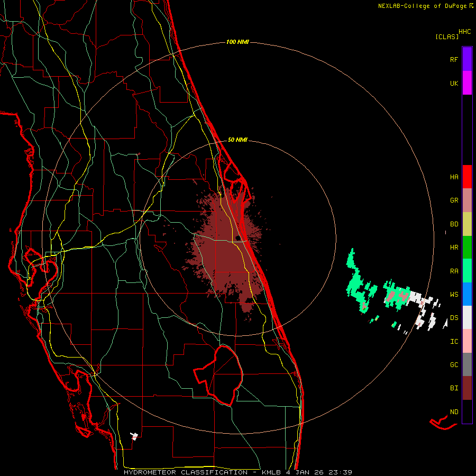This screenshot has height=476, width=476.
Task: Click the RA light green legend swatch
Action: click(467, 271)
